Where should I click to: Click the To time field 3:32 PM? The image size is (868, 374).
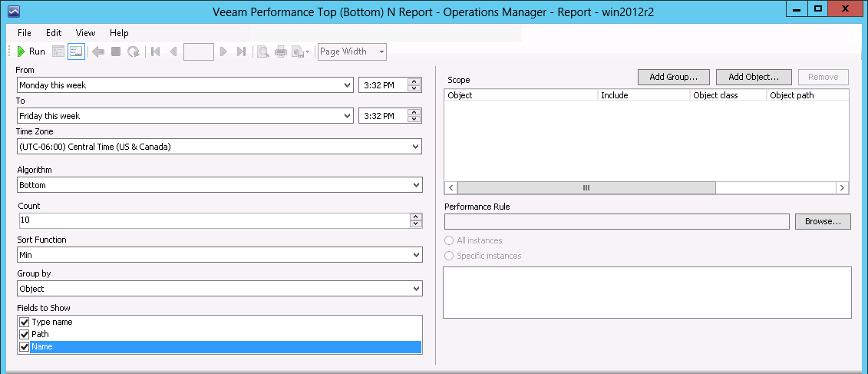pos(383,116)
